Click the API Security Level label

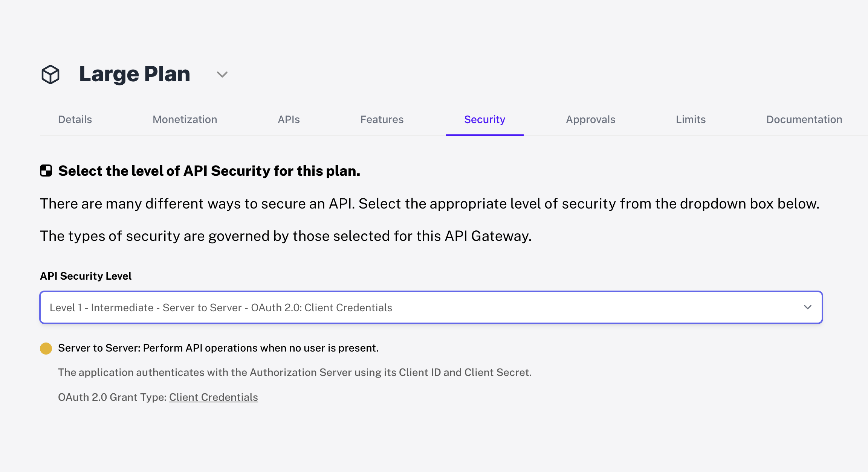pos(86,276)
